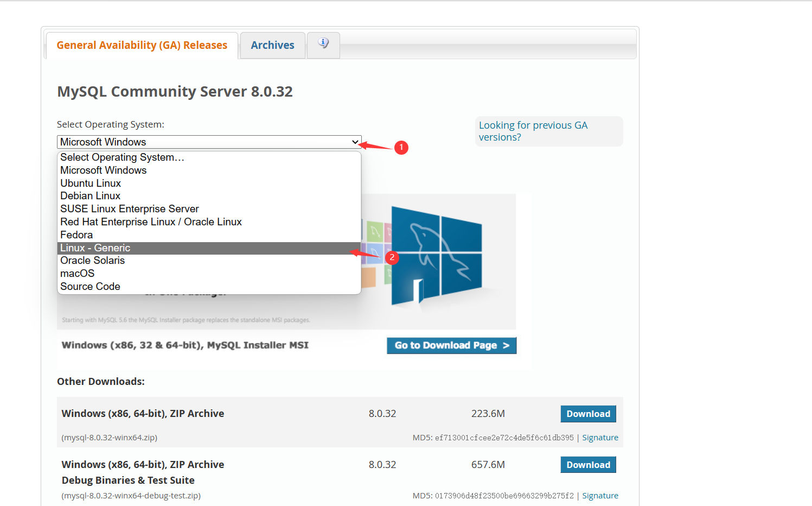
Task: Select General Availability (GA) Releases tab
Action: (x=142, y=45)
